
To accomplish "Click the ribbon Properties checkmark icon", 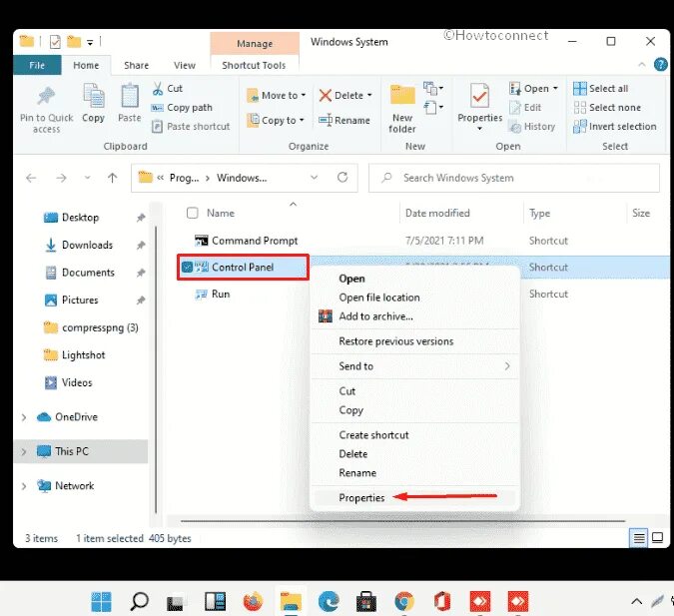I will coord(479,96).
